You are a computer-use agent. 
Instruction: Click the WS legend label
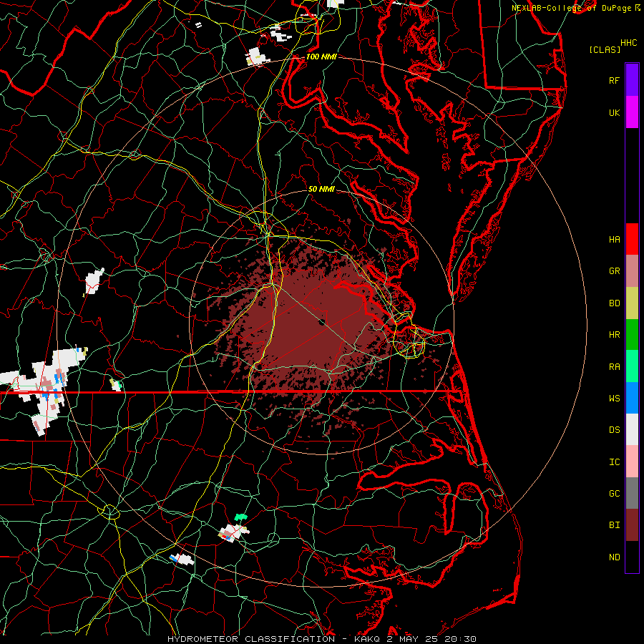click(x=614, y=399)
